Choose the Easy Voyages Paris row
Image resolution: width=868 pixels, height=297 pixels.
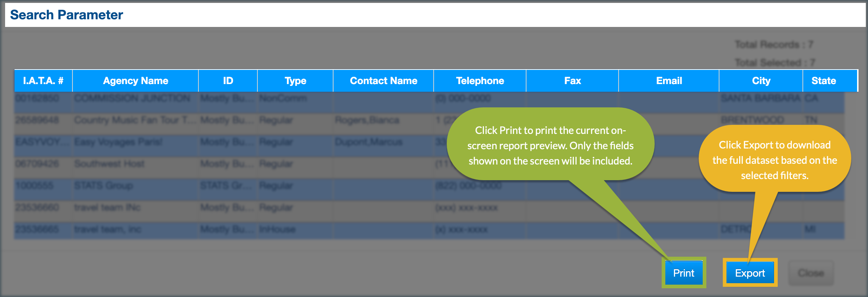coord(118,142)
